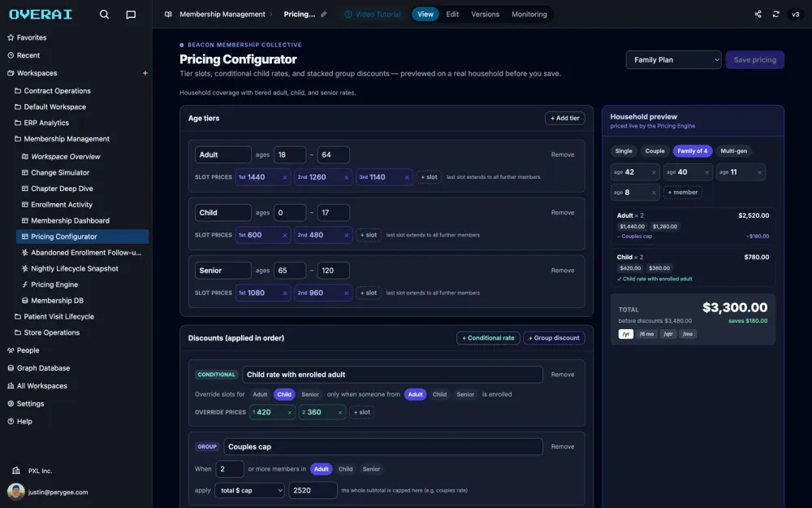Switch to the Edit tab

tap(452, 15)
